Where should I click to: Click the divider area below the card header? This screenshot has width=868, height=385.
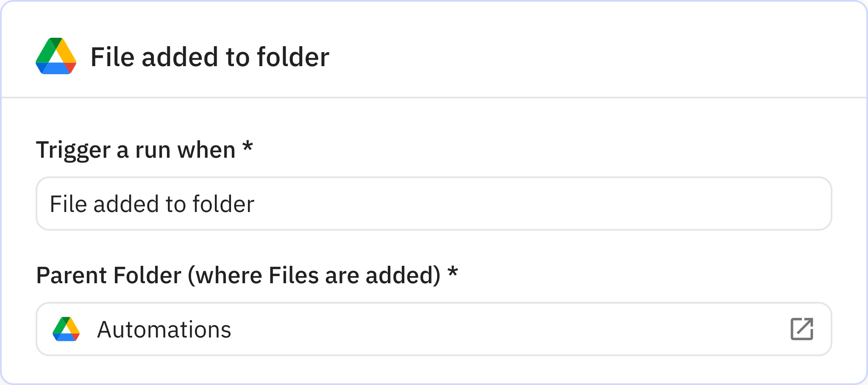[x=434, y=98]
